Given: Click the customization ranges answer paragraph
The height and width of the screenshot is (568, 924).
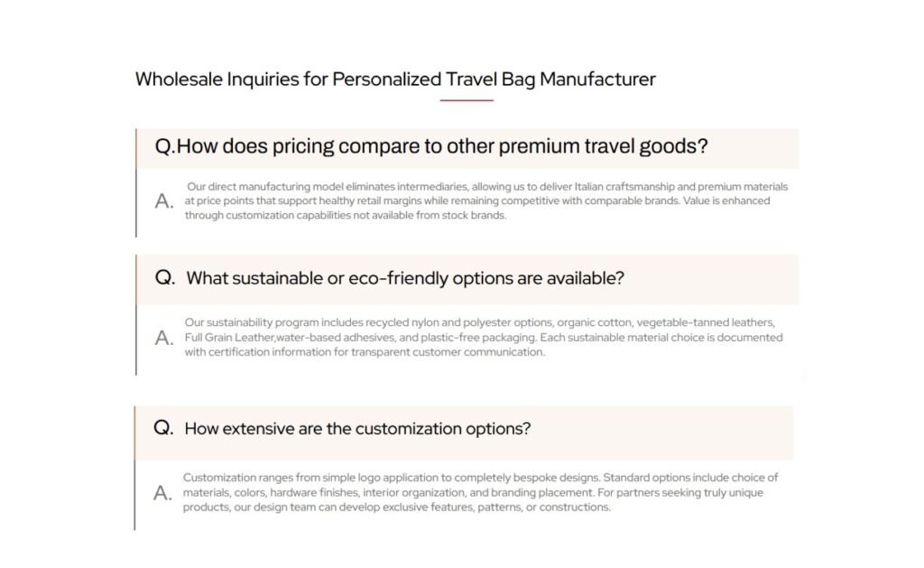Looking at the screenshot, I should pyautogui.click(x=480, y=492).
